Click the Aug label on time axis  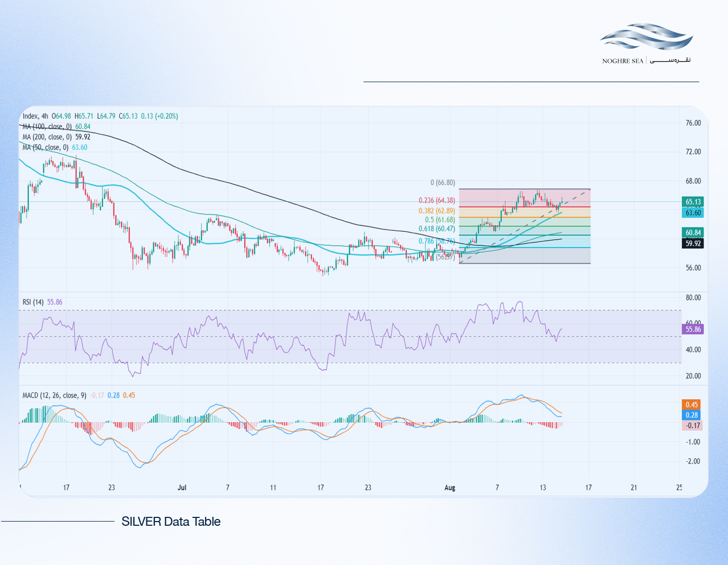[450, 488]
